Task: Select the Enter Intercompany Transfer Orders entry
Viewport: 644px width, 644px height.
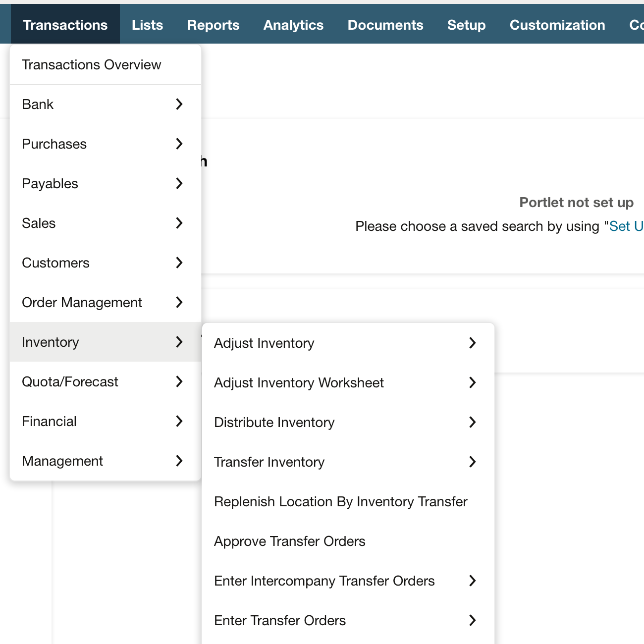Action: point(348,581)
